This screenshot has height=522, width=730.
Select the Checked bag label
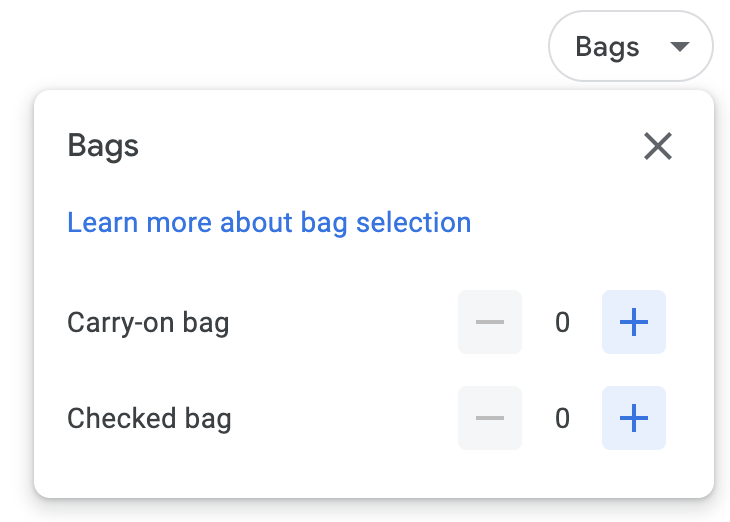point(149,418)
